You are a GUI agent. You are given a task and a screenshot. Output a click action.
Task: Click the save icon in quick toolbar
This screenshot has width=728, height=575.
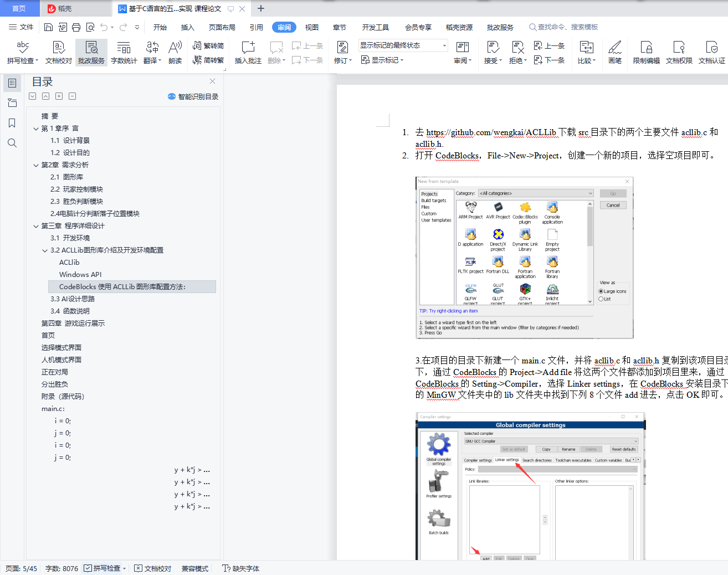pyautogui.click(x=48, y=27)
